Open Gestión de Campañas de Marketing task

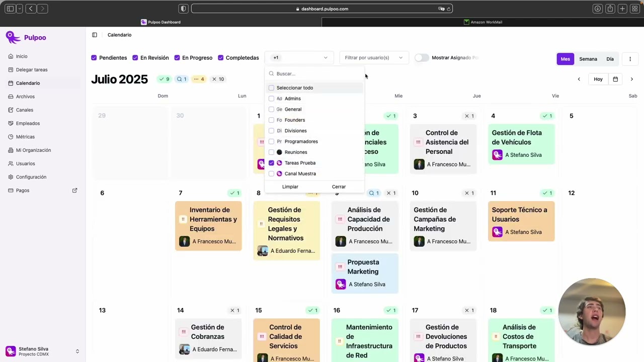point(443,226)
